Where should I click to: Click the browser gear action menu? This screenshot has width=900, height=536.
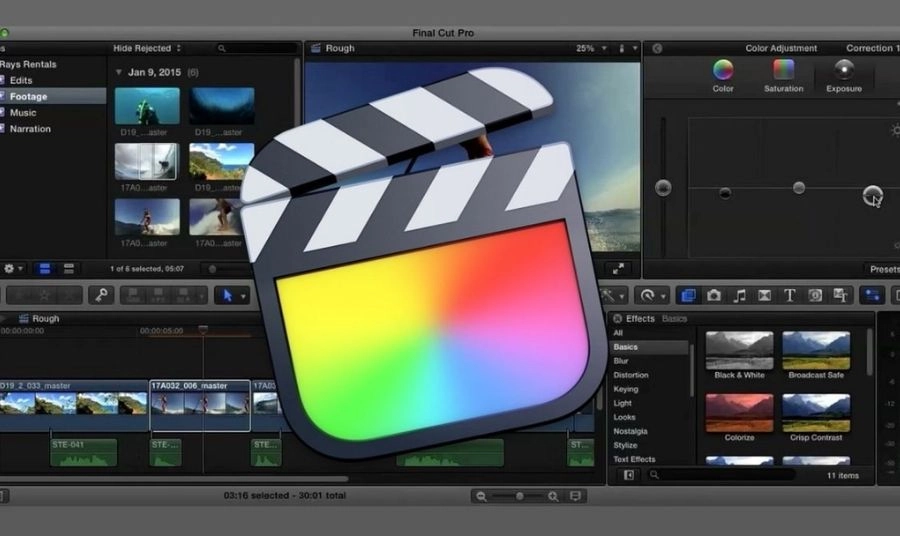click(x=13, y=269)
